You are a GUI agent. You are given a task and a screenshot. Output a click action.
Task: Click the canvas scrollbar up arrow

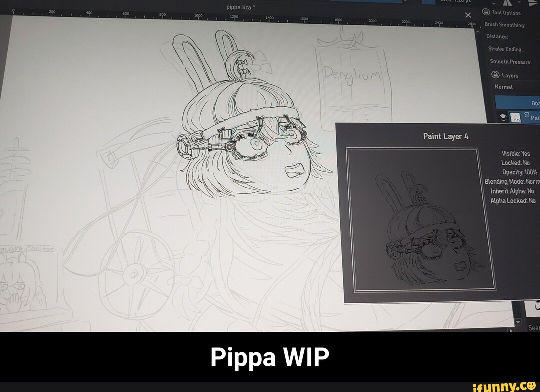477,32
